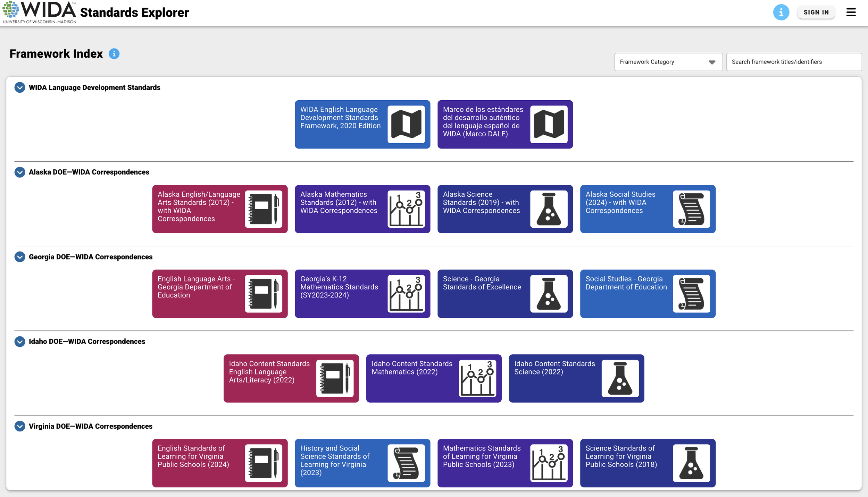The image size is (868, 497).
Task: Open the hamburger menu
Action: (851, 12)
